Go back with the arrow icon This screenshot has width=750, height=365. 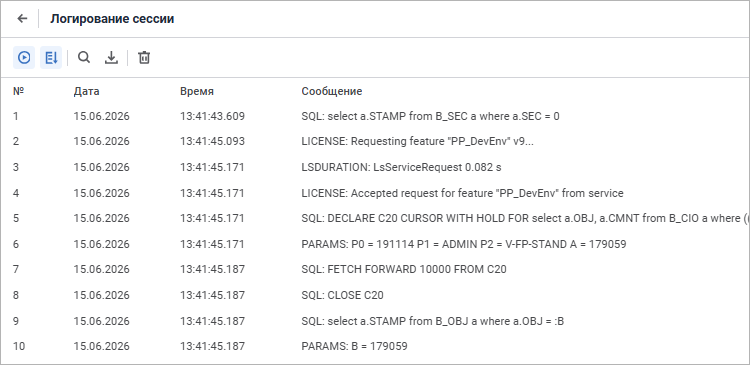[x=22, y=19]
